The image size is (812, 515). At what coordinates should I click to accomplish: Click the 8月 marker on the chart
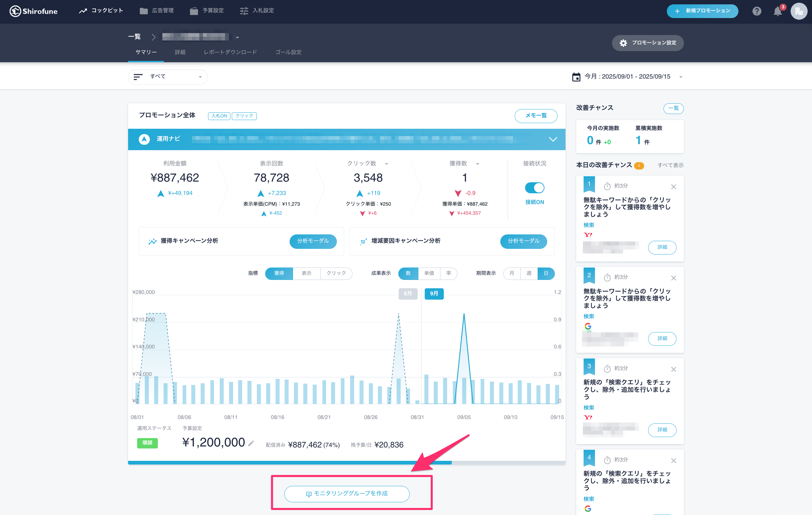[408, 293]
